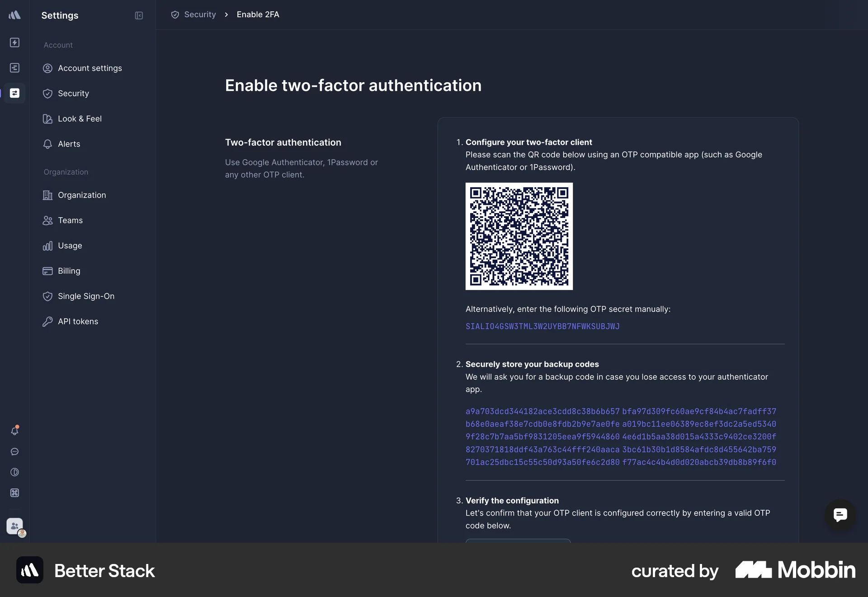This screenshot has height=597, width=868.
Task: Click the Security shield icon in the breadcrumb
Action: pyautogui.click(x=175, y=14)
